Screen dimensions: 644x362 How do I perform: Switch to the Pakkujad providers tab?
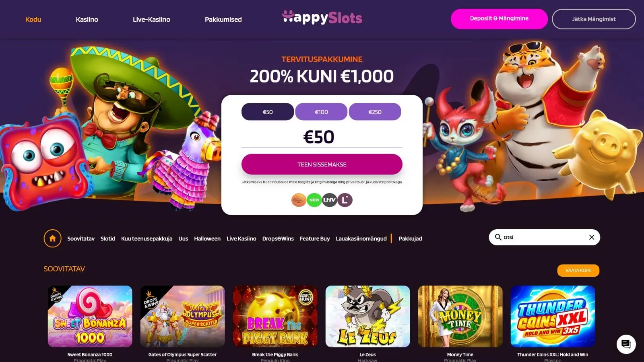[x=410, y=239]
